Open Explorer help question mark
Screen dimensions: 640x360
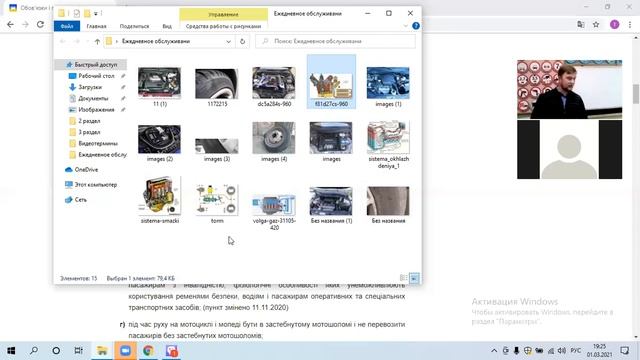click(416, 26)
